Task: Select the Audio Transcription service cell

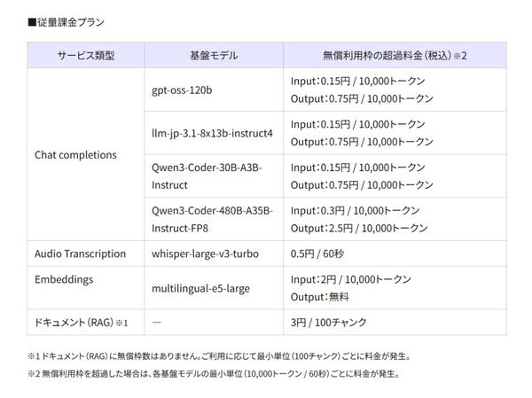Action: (80, 254)
